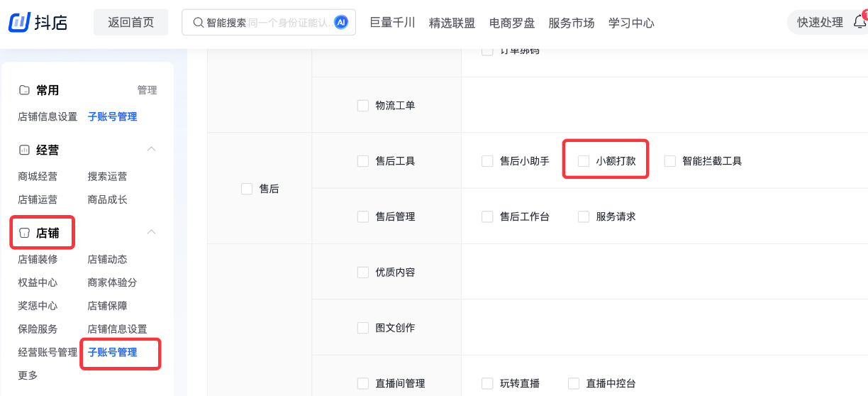The image size is (868, 396).
Task: Go to 商品成长
Action: tap(107, 200)
